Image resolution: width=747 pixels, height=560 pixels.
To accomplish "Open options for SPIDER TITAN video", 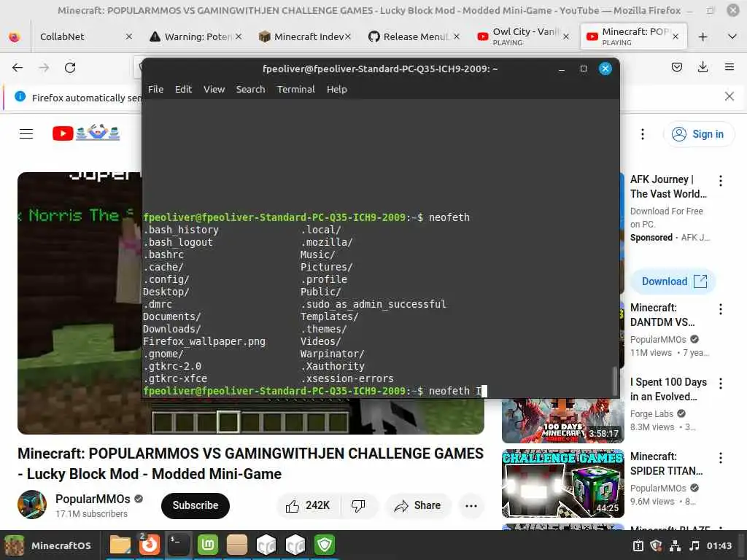I will tap(720, 458).
